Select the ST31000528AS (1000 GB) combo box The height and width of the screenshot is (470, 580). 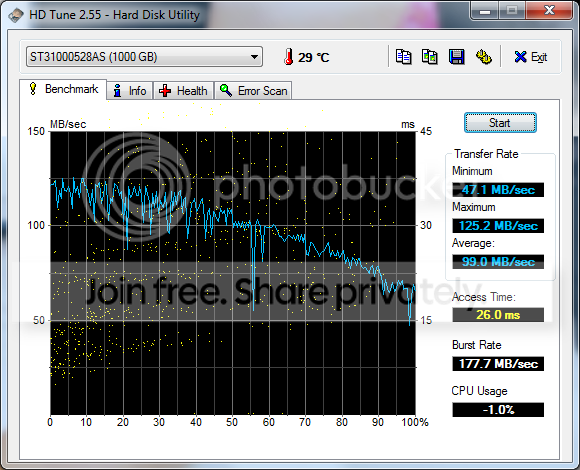tap(144, 57)
